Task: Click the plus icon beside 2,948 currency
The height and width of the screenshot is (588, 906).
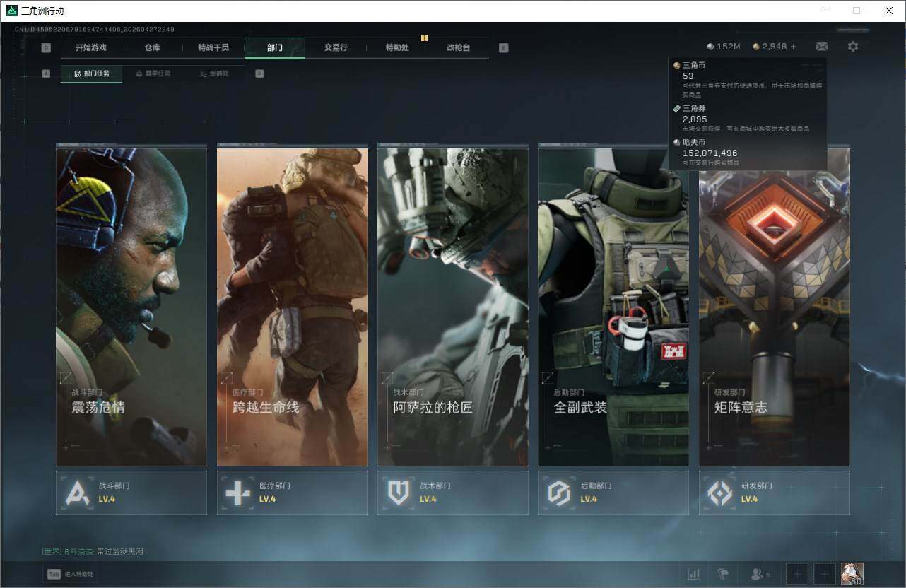Action: pos(794,47)
